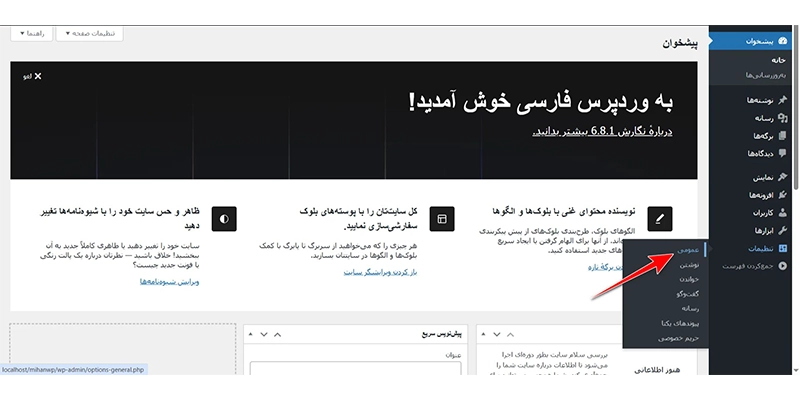Click the نویسنده محتوای غنی با بلوک‌ها heading
The width and height of the screenshot is (800, 400).
coord(564,211)
